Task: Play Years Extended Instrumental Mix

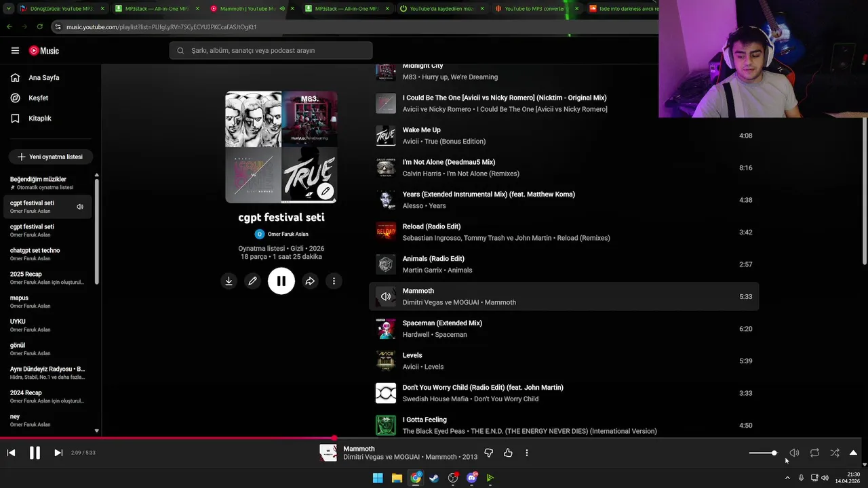Action: pos(489,195)
